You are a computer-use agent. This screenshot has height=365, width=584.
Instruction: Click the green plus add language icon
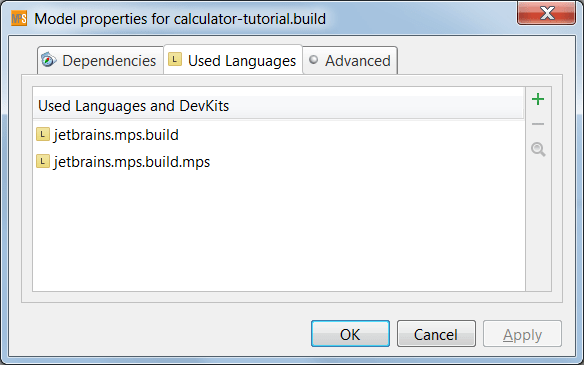[x=538, y=99]
